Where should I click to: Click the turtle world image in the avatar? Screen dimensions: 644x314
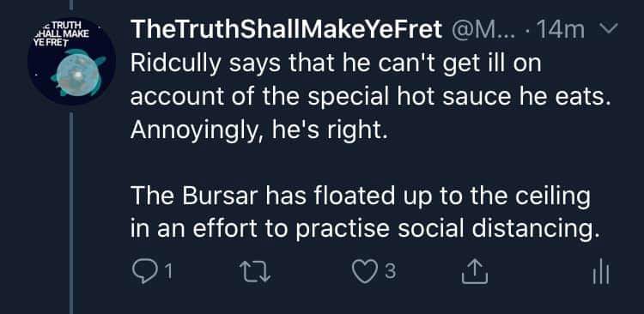tap(77, 73)
